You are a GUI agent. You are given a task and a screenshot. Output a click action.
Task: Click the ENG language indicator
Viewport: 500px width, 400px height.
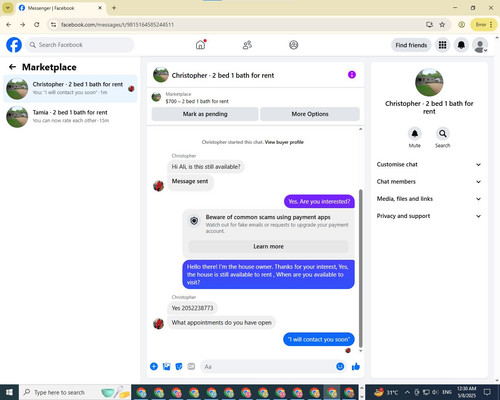447,392
